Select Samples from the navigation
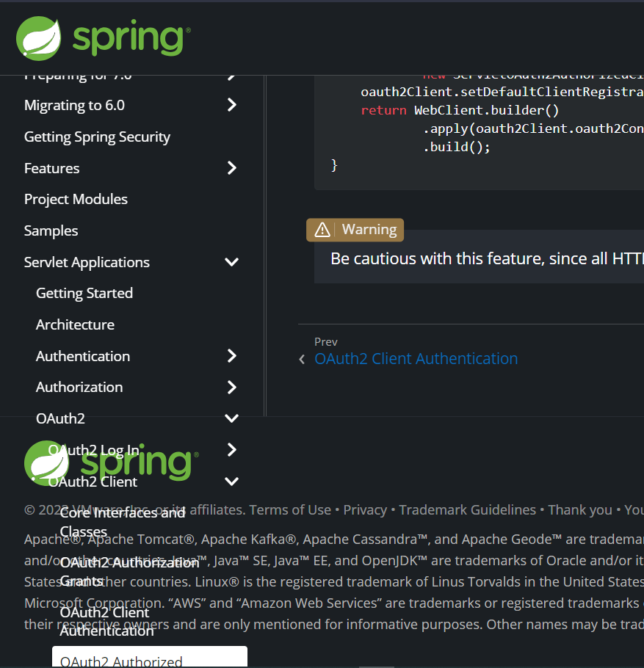Screen dimensions: 644x668 [x=50, y=230]
